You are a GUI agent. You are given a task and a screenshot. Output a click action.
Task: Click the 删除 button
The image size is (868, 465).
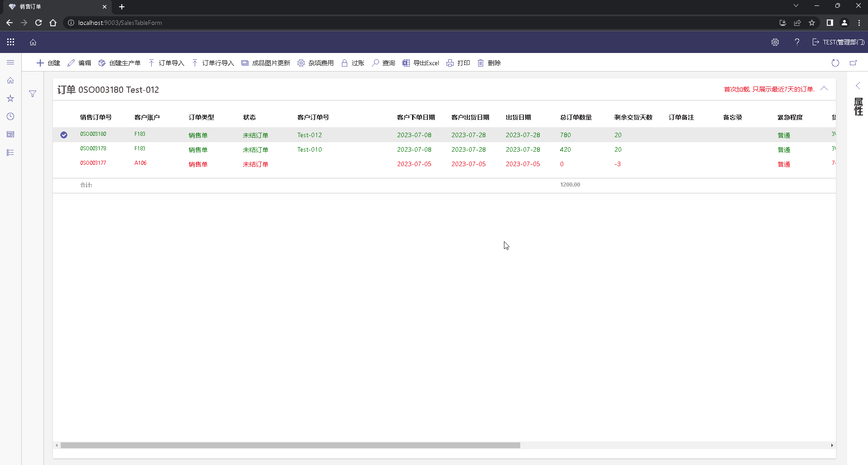click(489, 63)
